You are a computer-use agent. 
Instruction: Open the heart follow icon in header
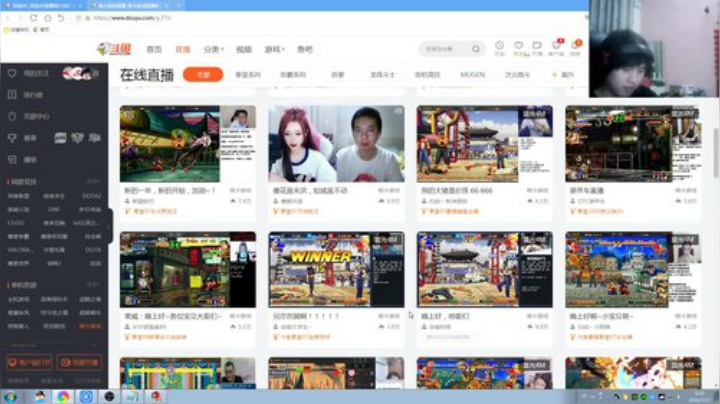pyautogui.click(x=519, y=47)
